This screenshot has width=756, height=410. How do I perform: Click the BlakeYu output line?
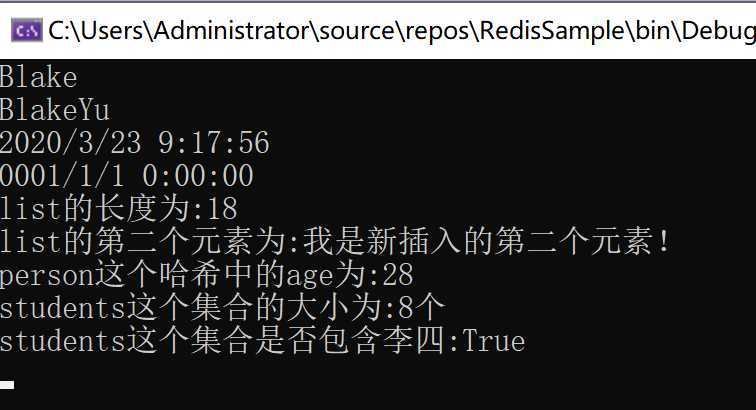pos(54,110)
